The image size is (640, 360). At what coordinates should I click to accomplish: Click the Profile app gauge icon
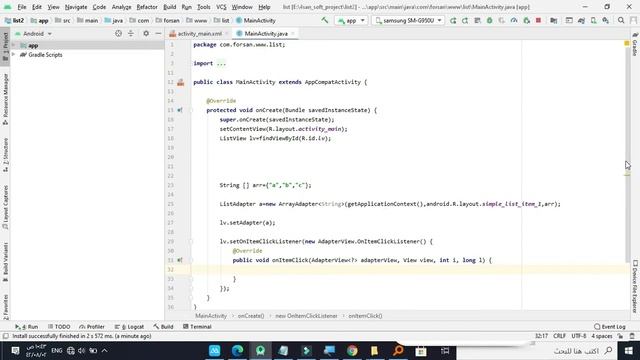point(514,20)
